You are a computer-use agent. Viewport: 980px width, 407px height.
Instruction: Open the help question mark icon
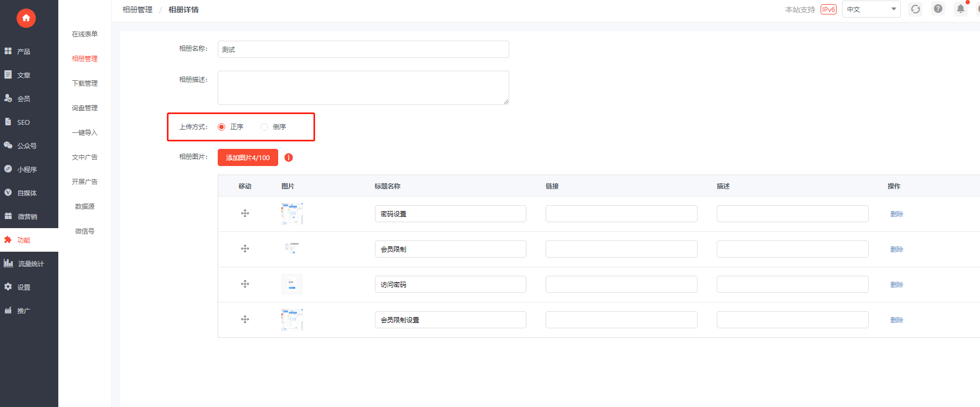(x=938, y=9)
